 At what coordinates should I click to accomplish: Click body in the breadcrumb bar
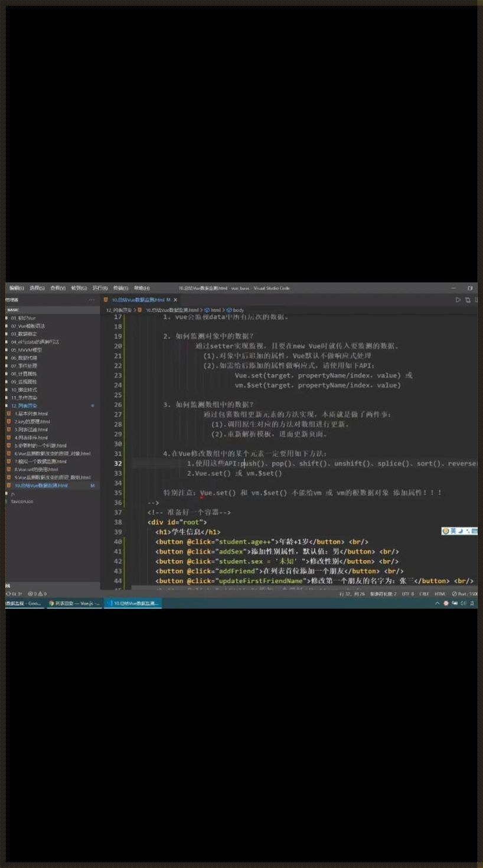pos(237,310)
